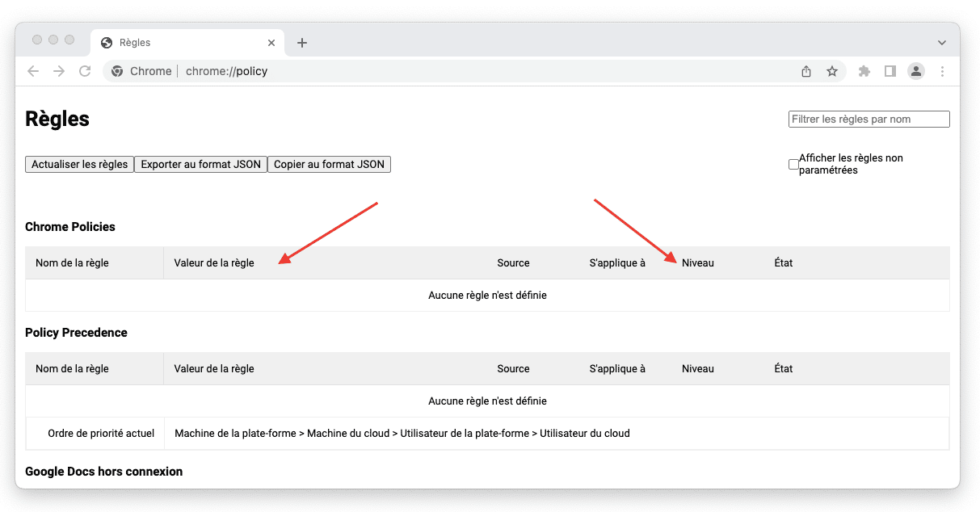
Task: Click Exporter au format JSON
Action: pyautogui.click(x=200, y=165)
